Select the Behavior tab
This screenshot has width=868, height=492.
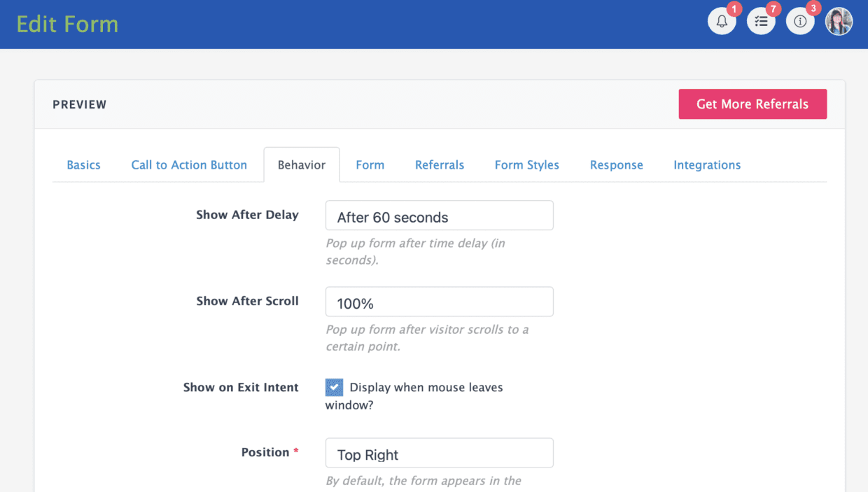[302, 165]
